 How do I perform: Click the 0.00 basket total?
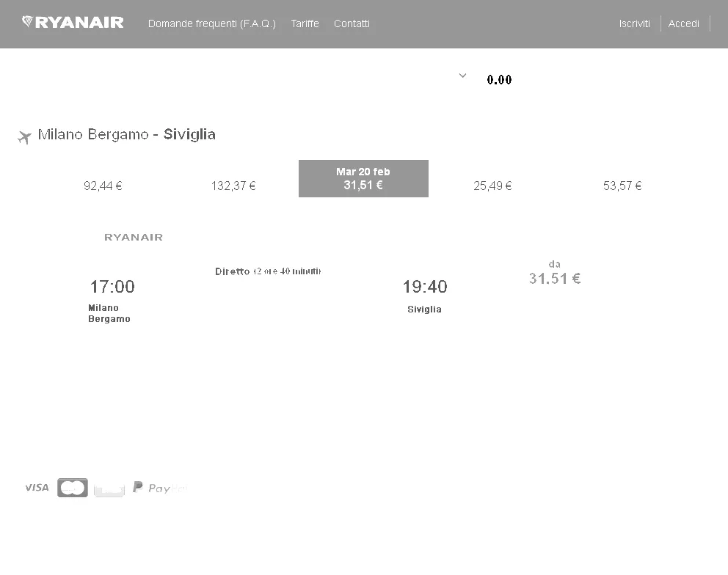(499, 80)
